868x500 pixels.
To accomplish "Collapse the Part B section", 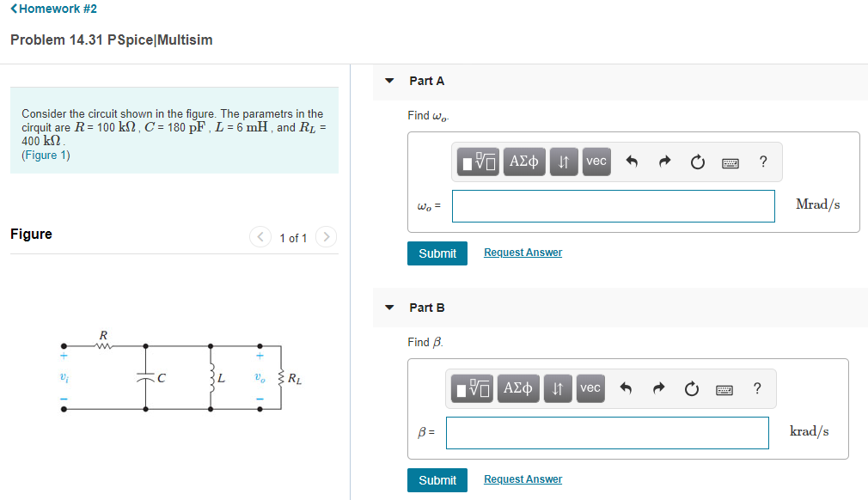I will [x=389, y=307].
